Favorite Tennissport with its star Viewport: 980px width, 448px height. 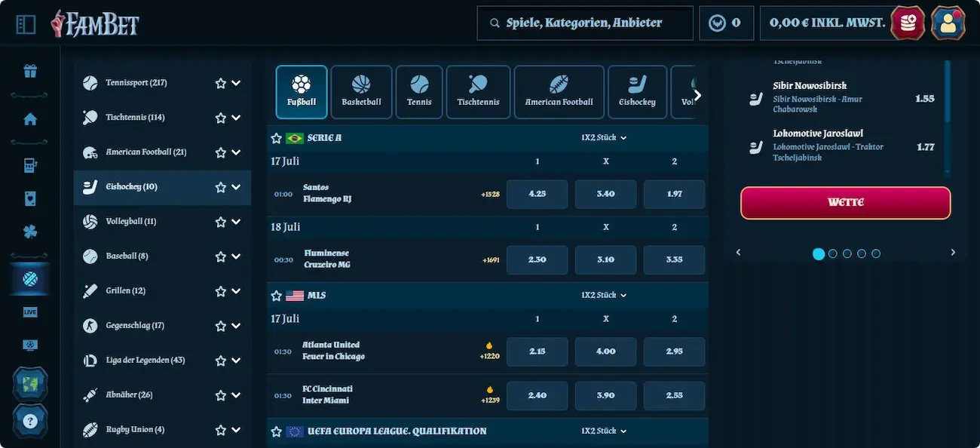click(221, 83)
